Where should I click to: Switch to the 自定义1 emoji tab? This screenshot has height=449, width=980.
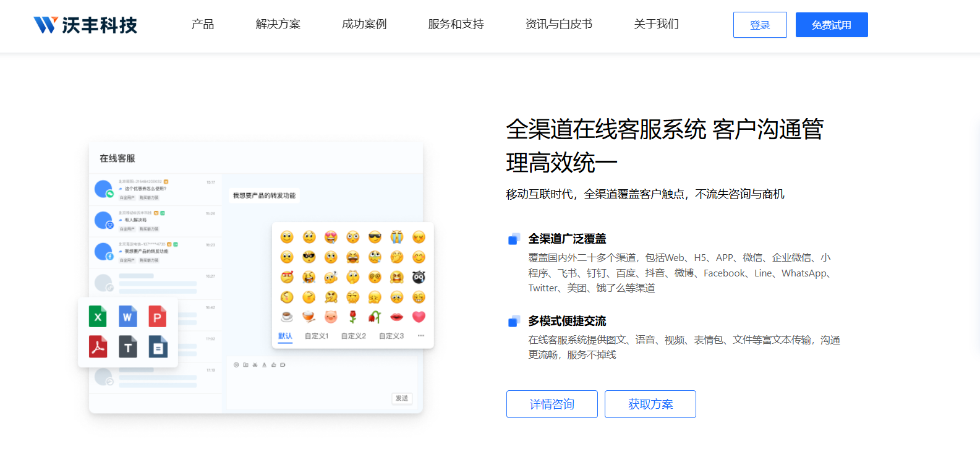pos(317,336)
